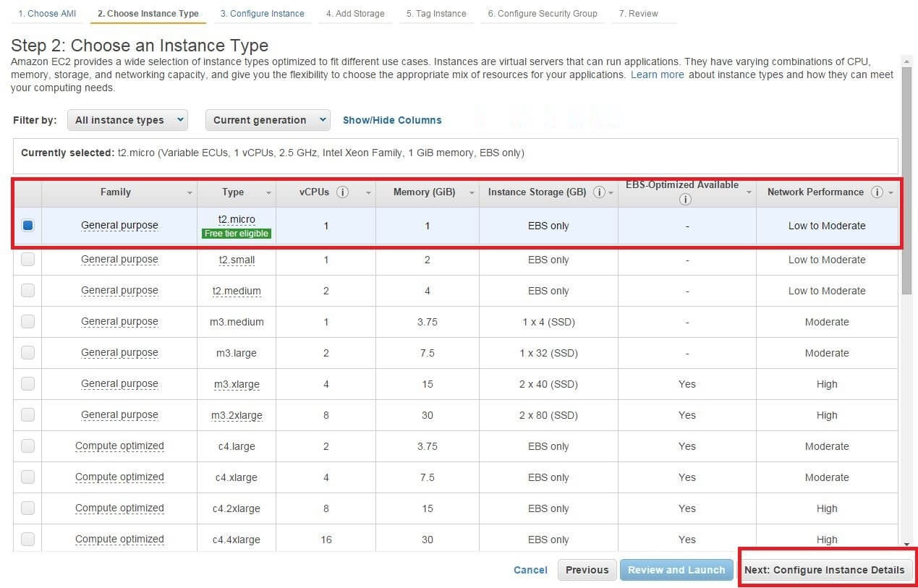918x588 pixels.
Task: Click the scrollbar up arrow
Action: coord(906,61)
